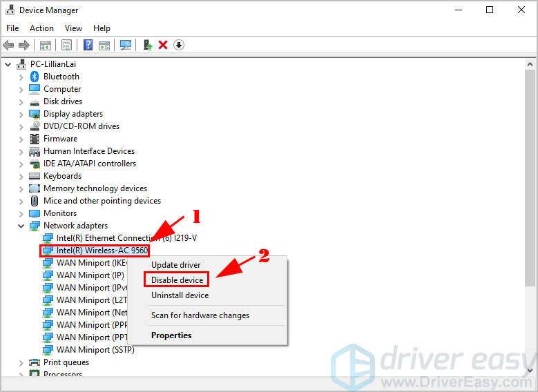Open the Action menu

(x=41, y=28)
